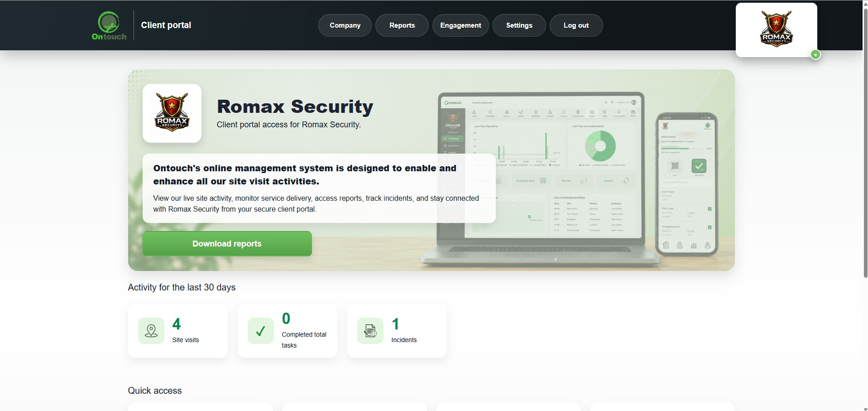868x411 pixels.
Task: Click the Ontouch logo in header
Action: click(109, 25)
